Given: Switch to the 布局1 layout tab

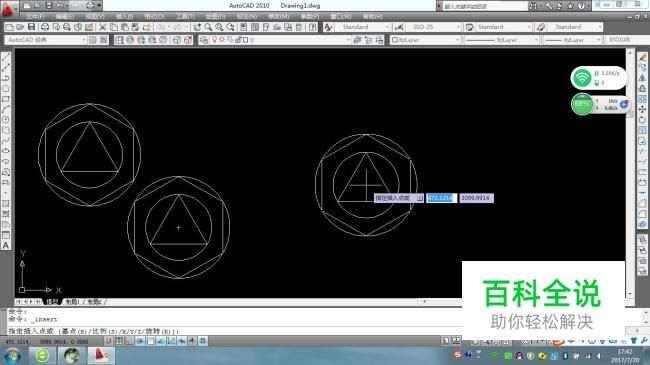Looking at the screenshot, I should [73, 302].
